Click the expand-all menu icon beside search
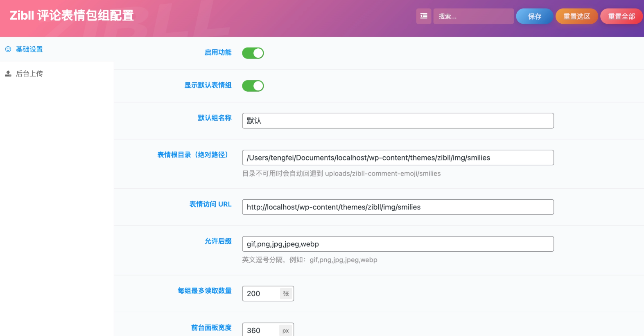The image size is (644, 336). (x=424, y=16)
